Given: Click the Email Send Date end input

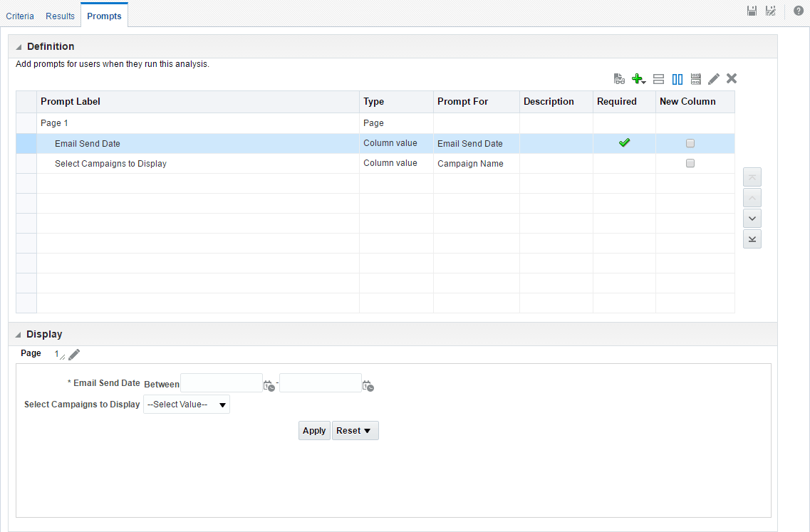Looking at the screenshot, I should (321, 382).
